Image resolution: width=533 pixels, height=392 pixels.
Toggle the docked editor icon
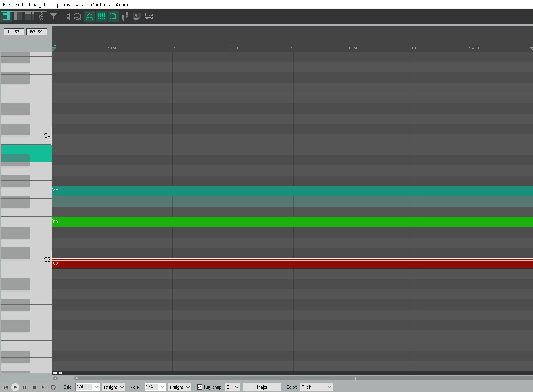point(66,16)
